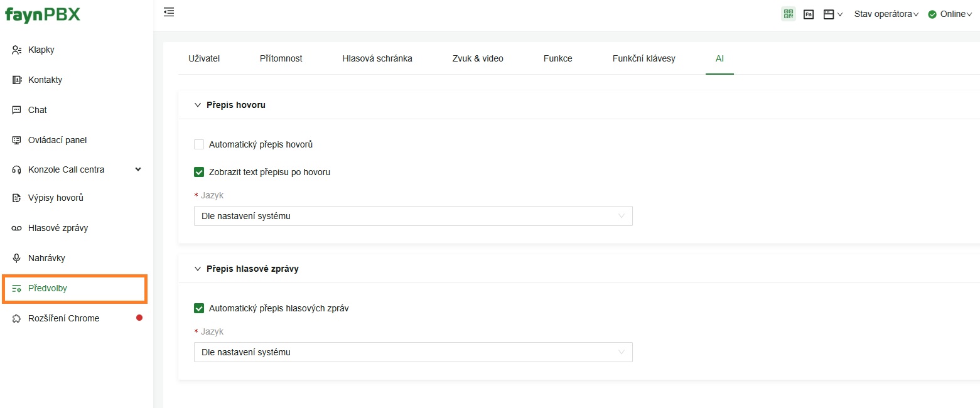Switch to the Funkční klávesy tab
Viewport: 980px width, 408px height.
(x=644, y=58)
